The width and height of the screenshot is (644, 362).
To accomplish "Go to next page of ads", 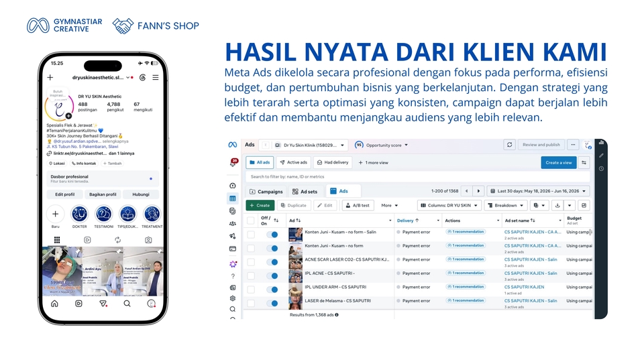I will (478, 191).
